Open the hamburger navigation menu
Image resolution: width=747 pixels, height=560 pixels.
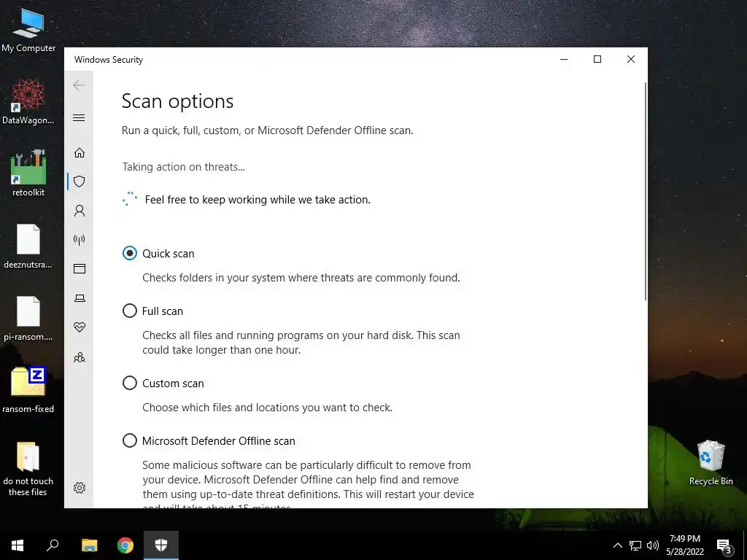coord(79,117)
